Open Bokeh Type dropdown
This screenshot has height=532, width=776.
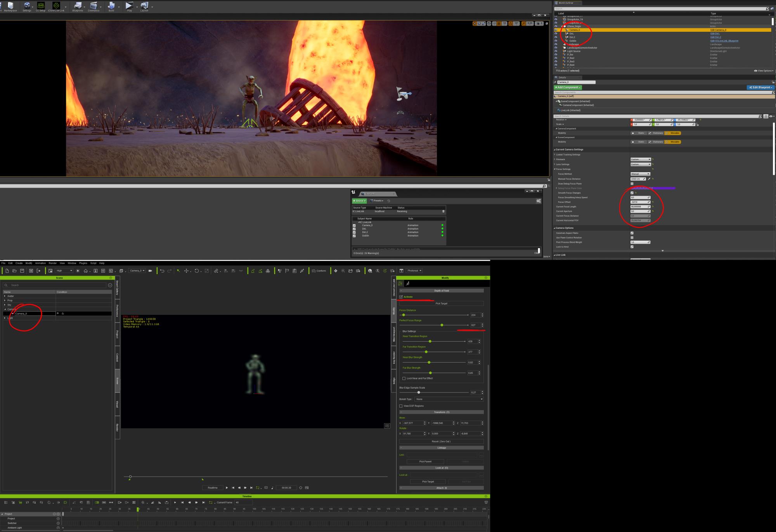449,399
